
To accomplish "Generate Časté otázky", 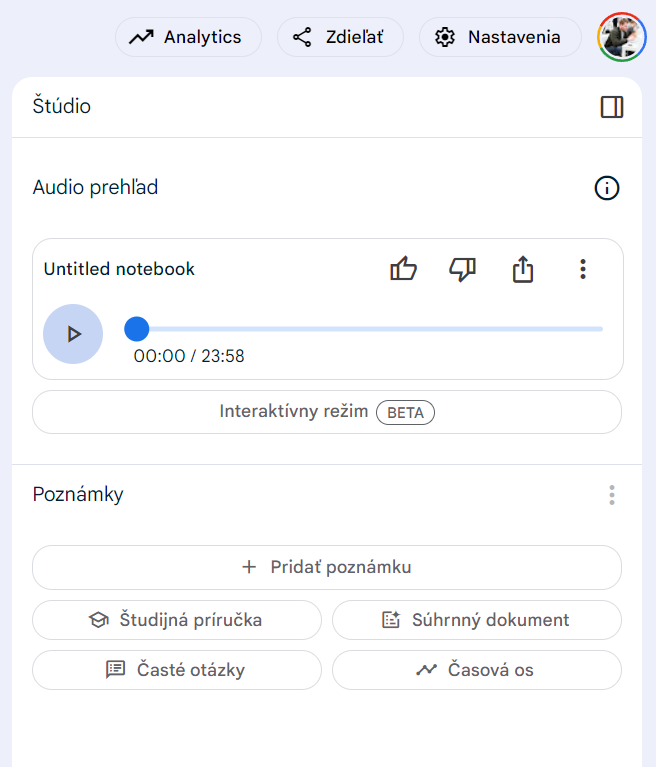I will pos(177,670).
